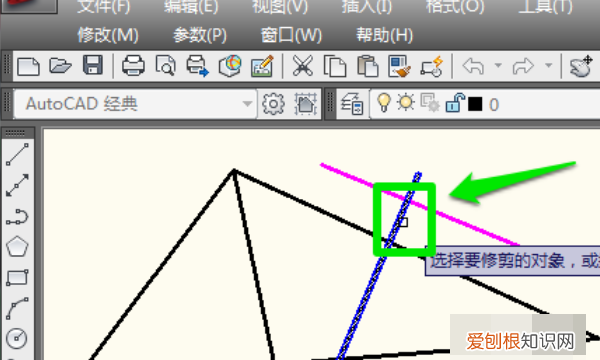This screenshot has width=600, height=360.
Task: Expand the redo history dropdown arrow
Action: (548, 65)
